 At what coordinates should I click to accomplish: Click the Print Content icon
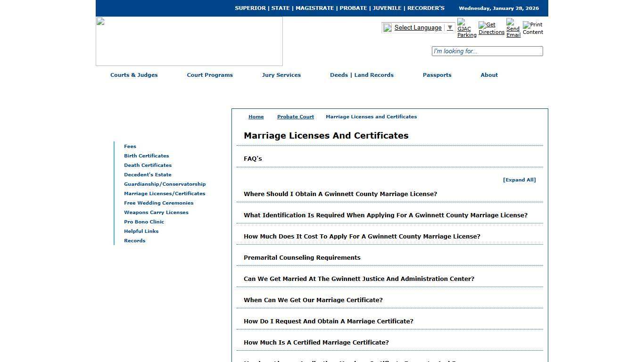pyautogui.click(x=532, y=27)
